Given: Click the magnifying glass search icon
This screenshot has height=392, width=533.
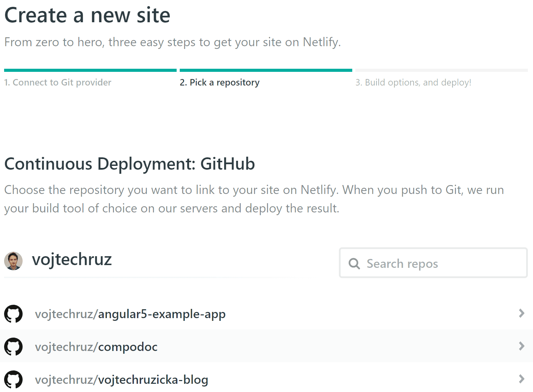Looking at the screenshot, I should coord(354,263).
